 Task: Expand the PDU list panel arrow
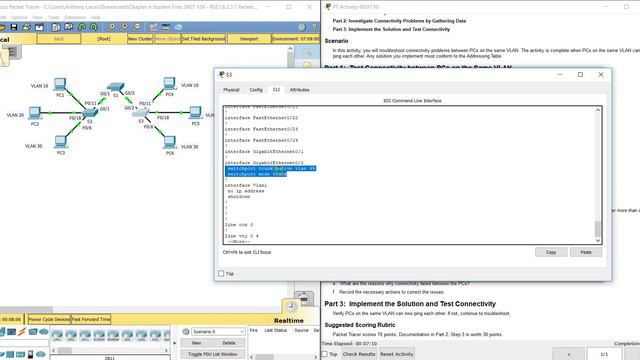point(174,343)
